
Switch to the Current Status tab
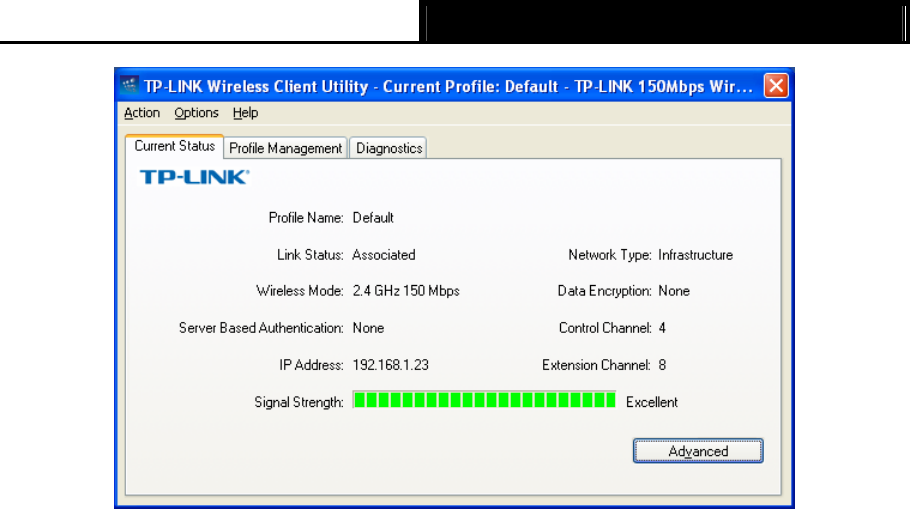point(175,146)
